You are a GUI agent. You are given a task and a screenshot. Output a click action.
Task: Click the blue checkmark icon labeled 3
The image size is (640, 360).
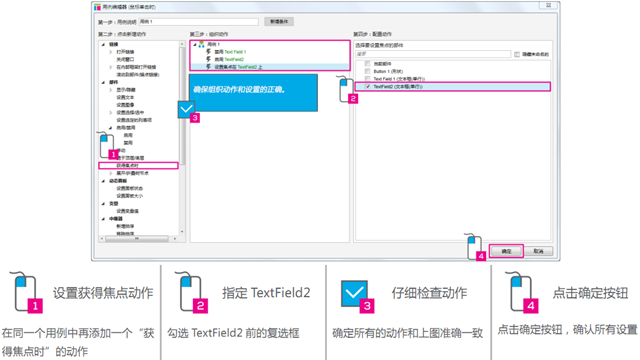[x=187, y=109]
